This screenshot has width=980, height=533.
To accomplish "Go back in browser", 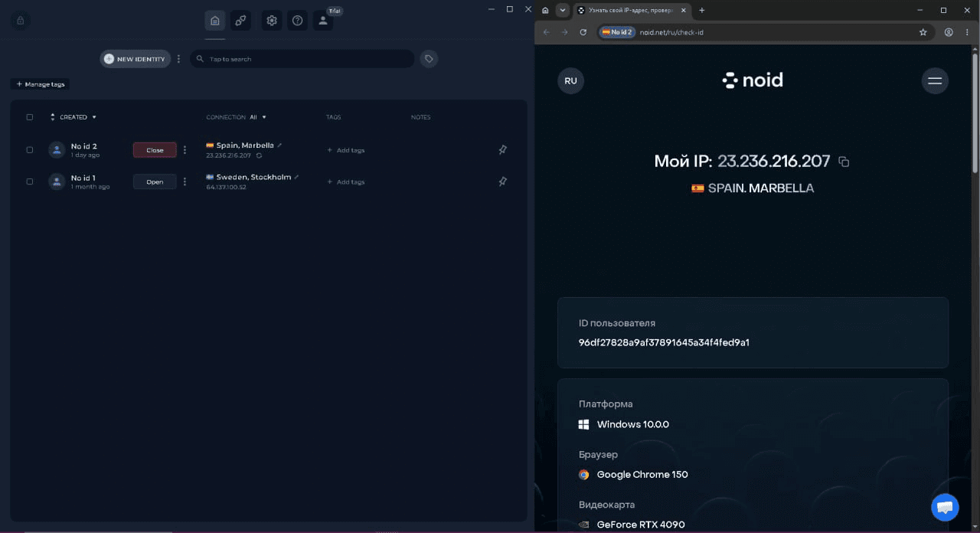I will coord(546,32).
